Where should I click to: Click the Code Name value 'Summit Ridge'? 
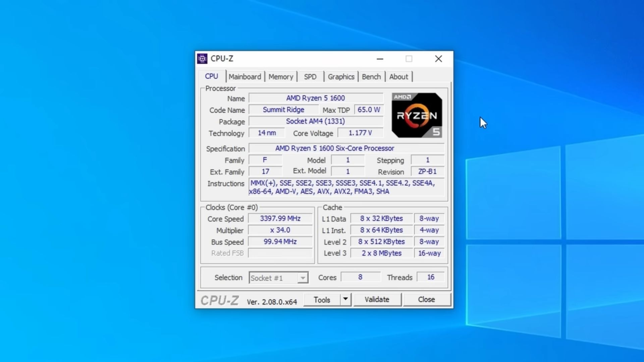283,110
